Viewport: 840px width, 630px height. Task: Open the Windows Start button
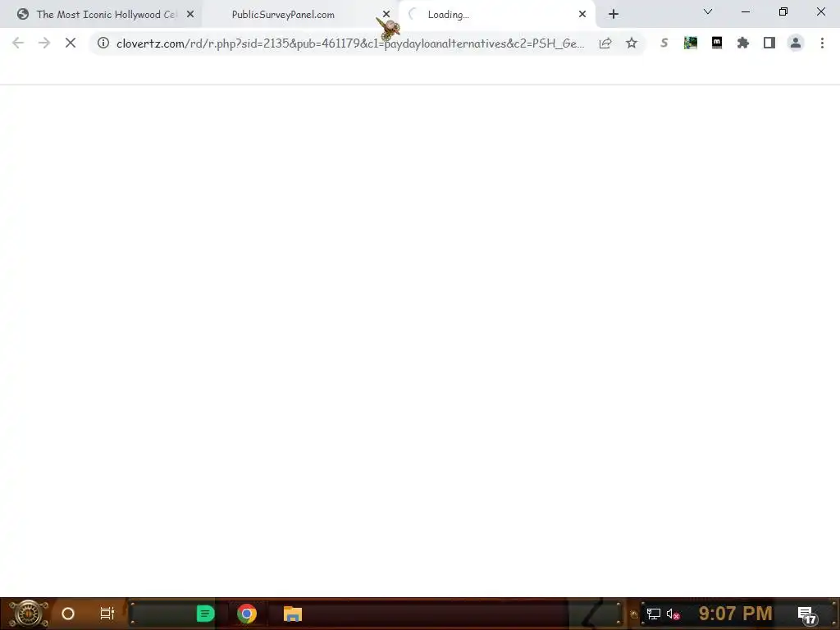click(28, 614)
